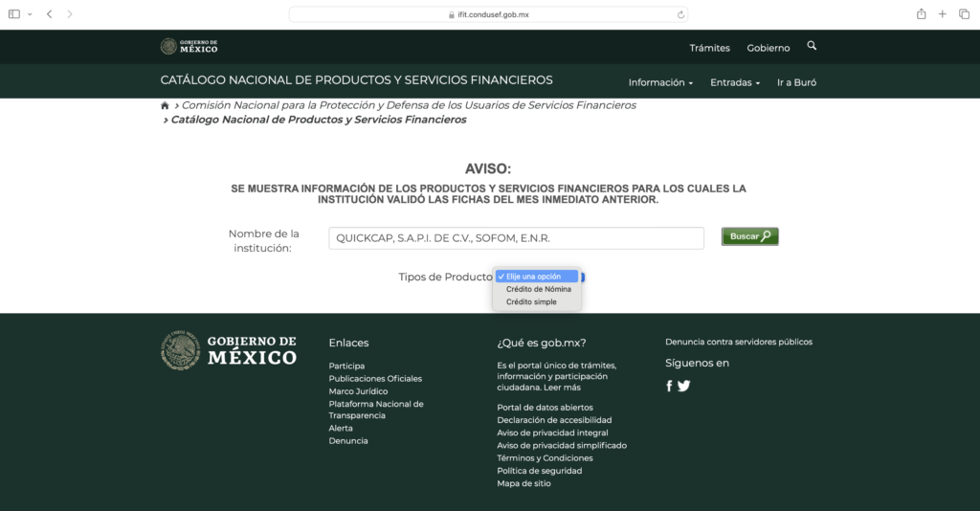Open the Facebook icon under Síguenos en
The width and height of the screenshot is (980, 511).
pos(669,386)
